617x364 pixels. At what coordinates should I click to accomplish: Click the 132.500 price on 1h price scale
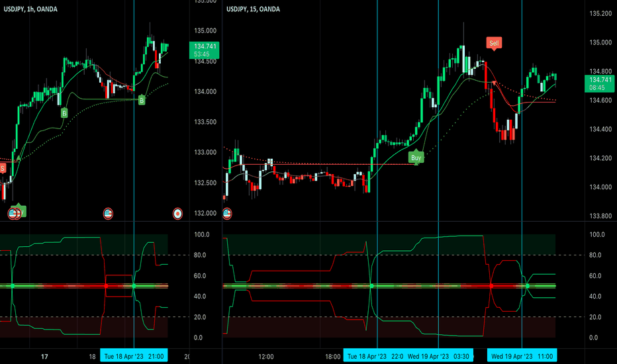(x=205, y=183)
